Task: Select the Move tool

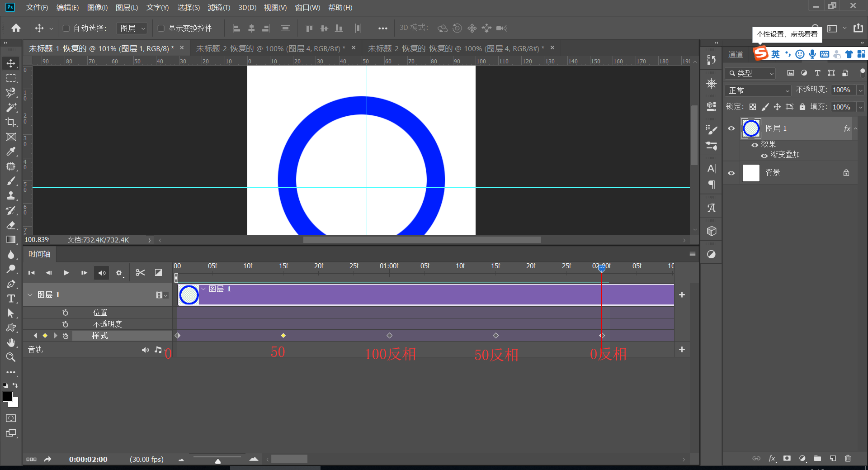Action: pyautogui.click(x=11, y=63)
